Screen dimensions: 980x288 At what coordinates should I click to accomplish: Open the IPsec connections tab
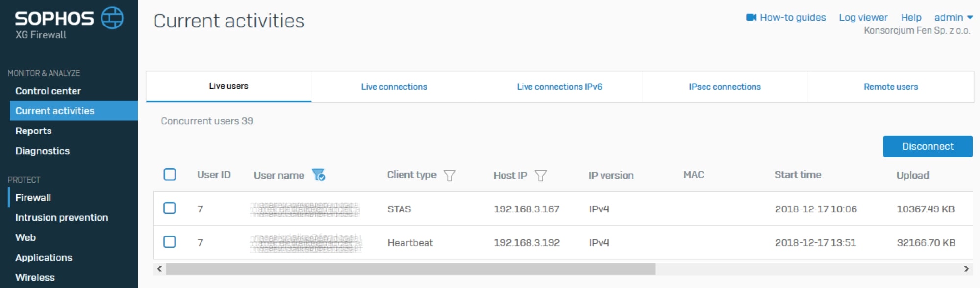725,87
